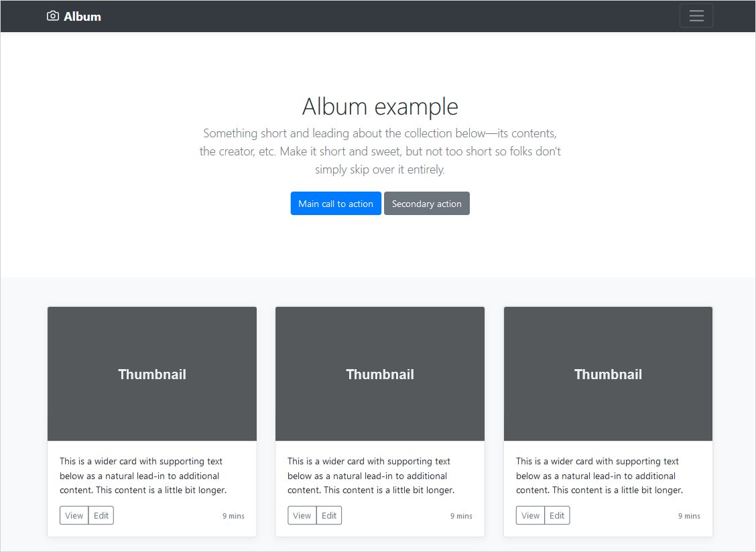Click the description text in the middle card
Viewport: 756px width, 552px height.
(x=371, y=476)
